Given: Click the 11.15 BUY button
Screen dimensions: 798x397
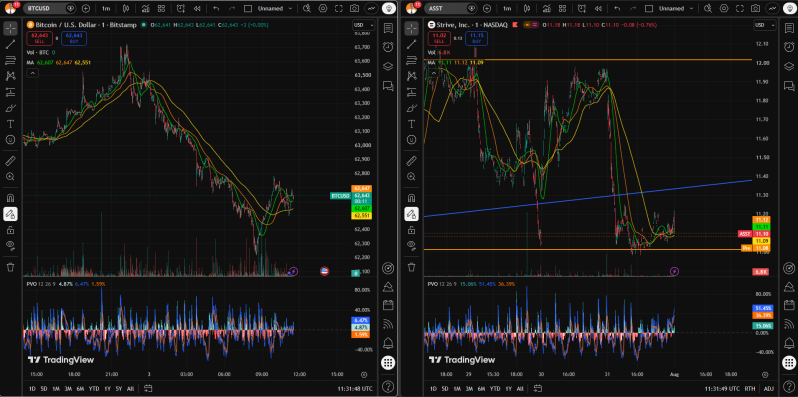Looking at the screenshot, I should pos(476,38).
